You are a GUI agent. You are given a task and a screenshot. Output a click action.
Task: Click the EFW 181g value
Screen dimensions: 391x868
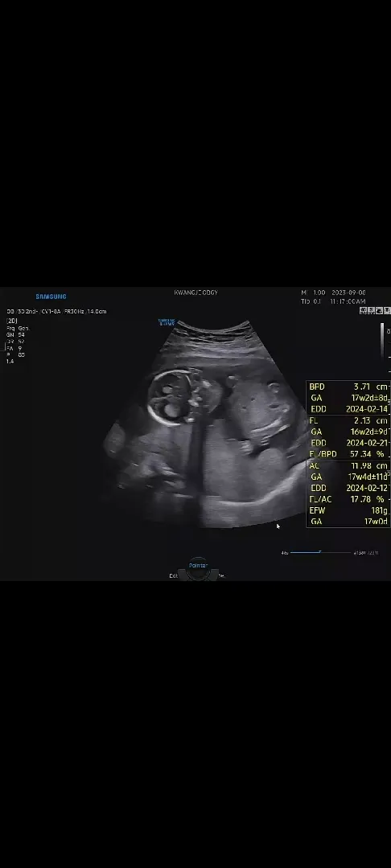(348, 510)
